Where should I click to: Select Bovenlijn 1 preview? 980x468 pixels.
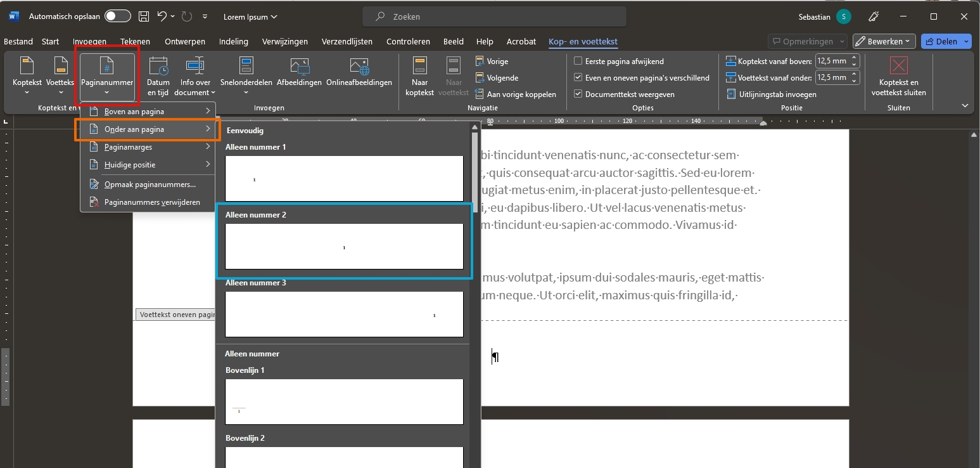[x=344, y=401]
